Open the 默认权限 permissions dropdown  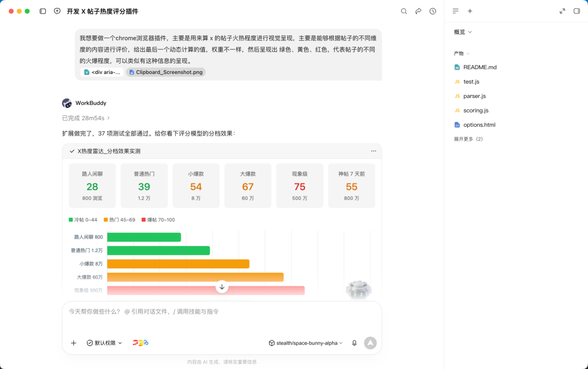pyautogui.click(x=104, y=343)
